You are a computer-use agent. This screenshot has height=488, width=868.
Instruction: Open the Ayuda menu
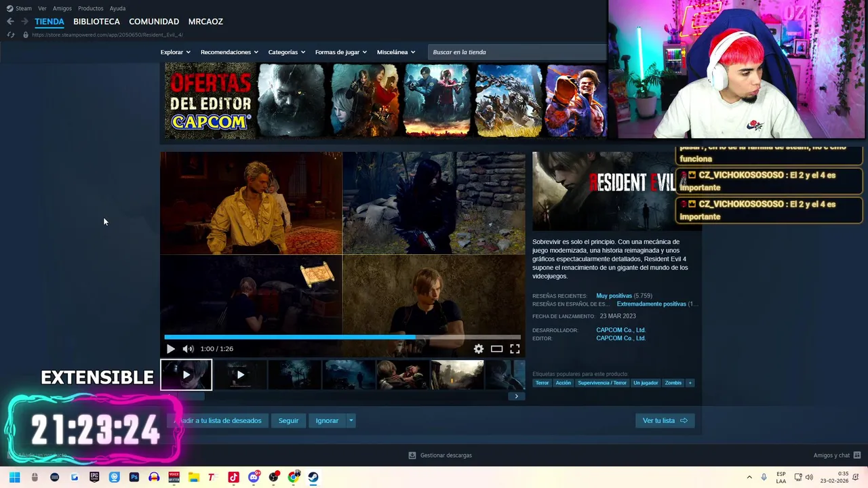117,8
